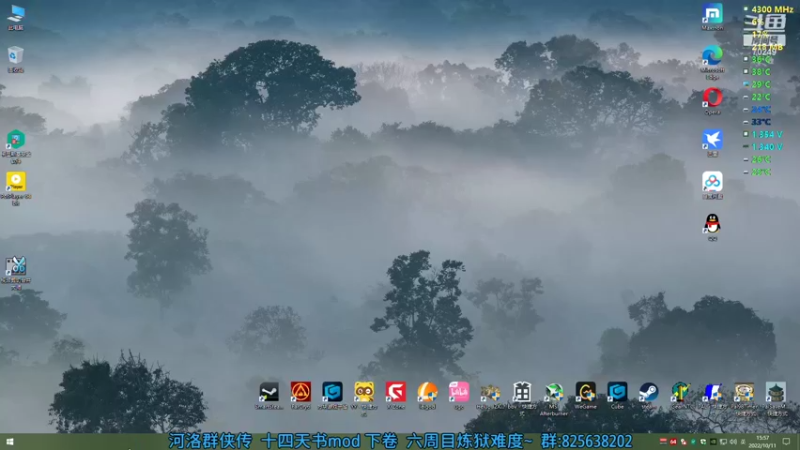
Task: Open the taskbar notification center icon
Action: (x=786, y=442)
